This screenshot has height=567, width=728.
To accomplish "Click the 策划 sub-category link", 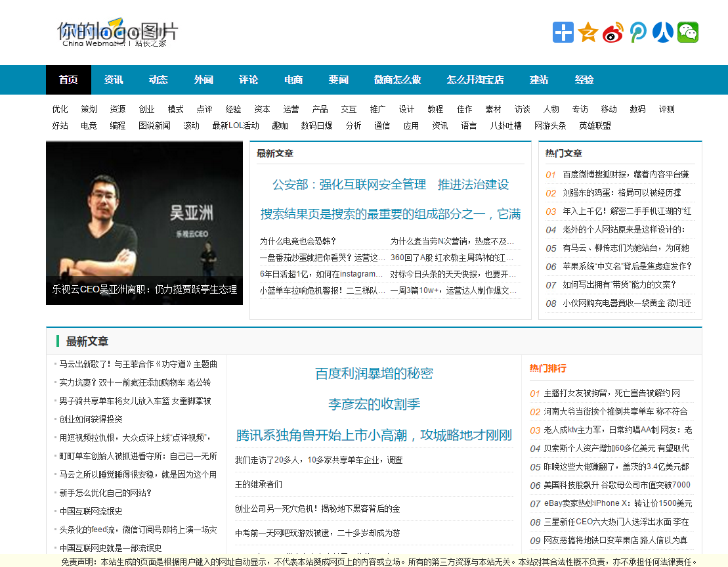I will pos(89,109).
